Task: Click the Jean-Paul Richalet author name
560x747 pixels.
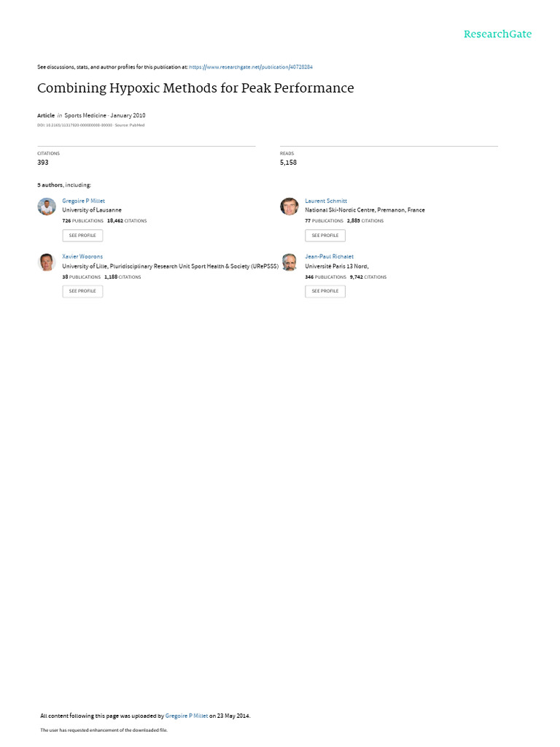Action: point(329,256)
